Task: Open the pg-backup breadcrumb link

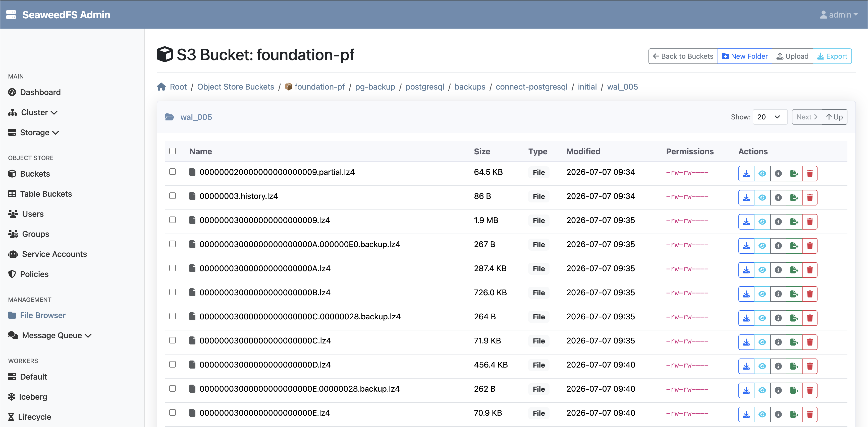Action: 375,87
